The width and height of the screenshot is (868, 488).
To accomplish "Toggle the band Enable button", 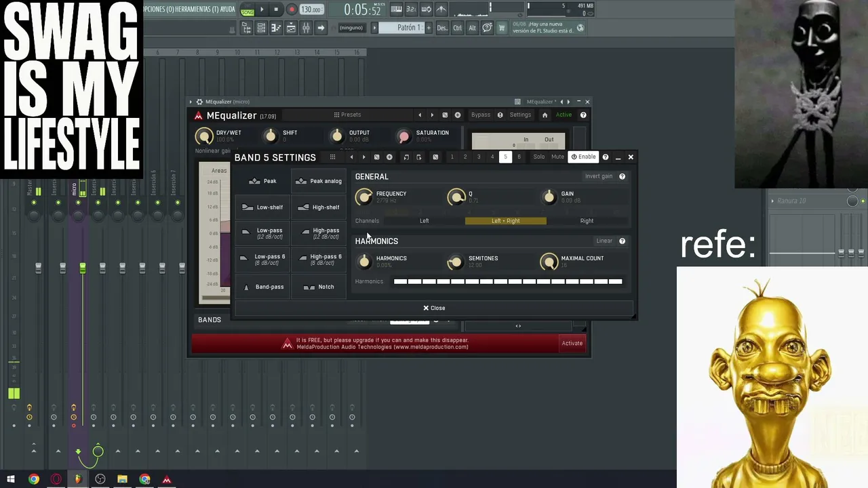I will coord(583,157).
